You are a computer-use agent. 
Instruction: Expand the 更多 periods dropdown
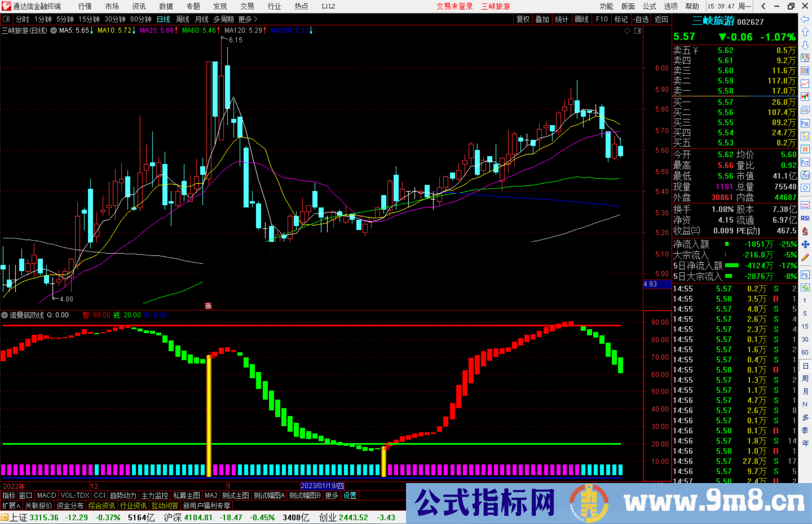[x=248, y=19]
